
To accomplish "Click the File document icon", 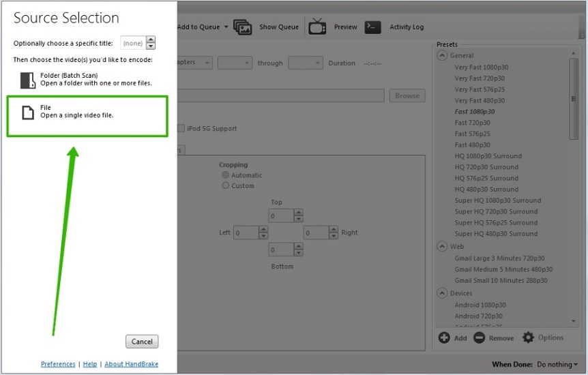I will (x=27, y=113).
